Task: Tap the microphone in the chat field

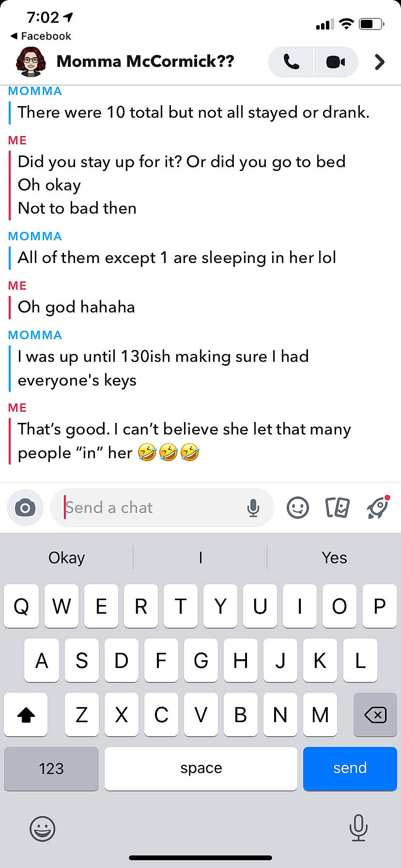Action: point(253,508)
